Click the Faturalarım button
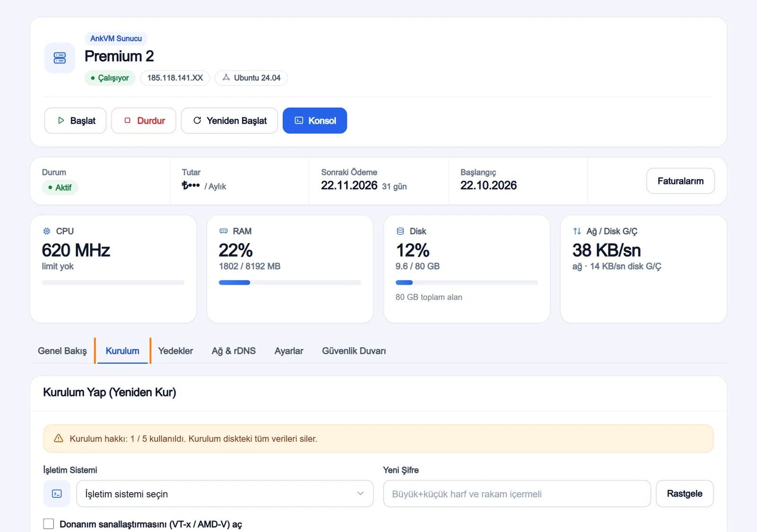This screenshot has height=532, width=757. (x=680, y=181)
